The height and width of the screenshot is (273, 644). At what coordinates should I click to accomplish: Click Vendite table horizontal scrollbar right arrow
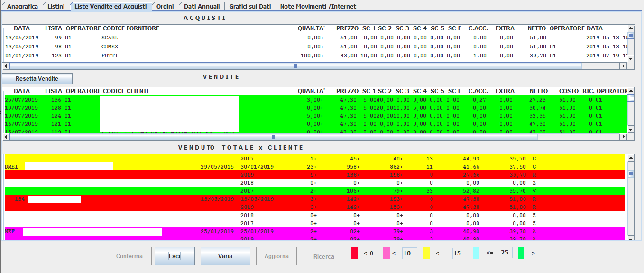[624, 137]
